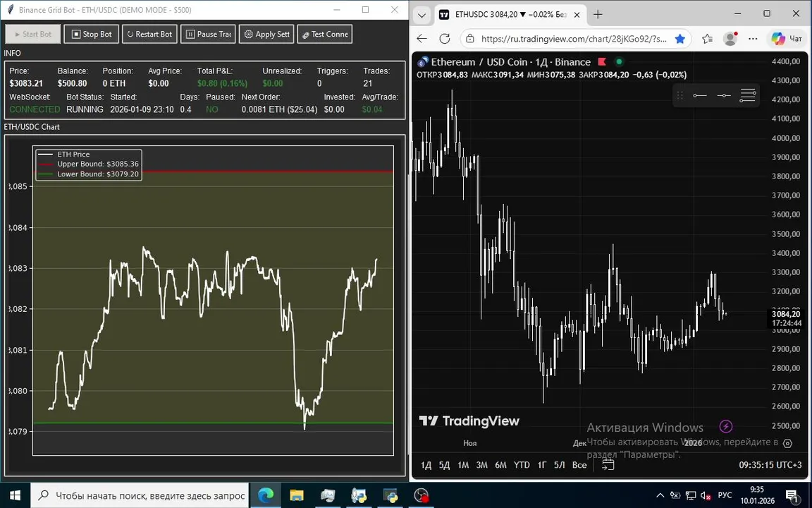Close the ETHUSDC browser tab
This screenshot has height=508, width=812.
point(577,15)
